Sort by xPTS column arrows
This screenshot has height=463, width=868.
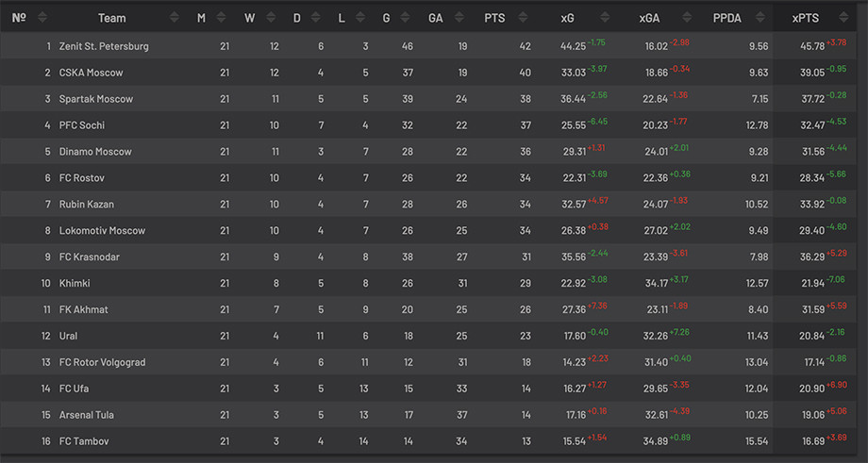pos(843,18)
